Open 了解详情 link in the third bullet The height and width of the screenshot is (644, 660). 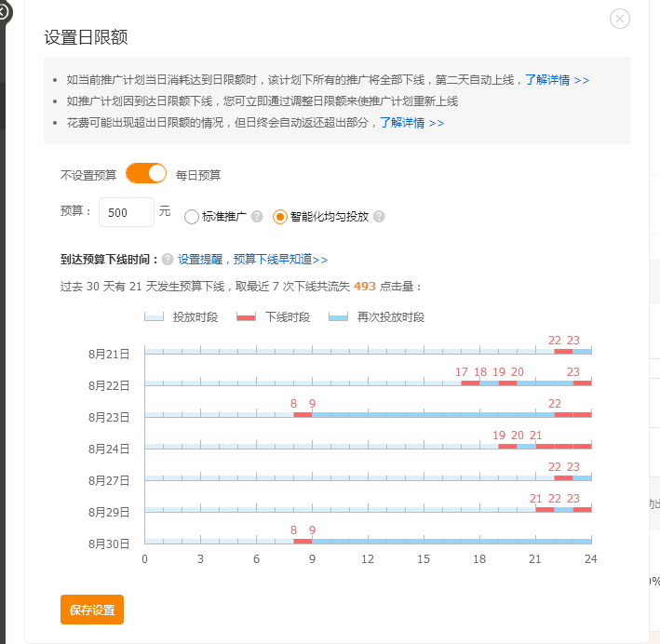tap(411, 122)
